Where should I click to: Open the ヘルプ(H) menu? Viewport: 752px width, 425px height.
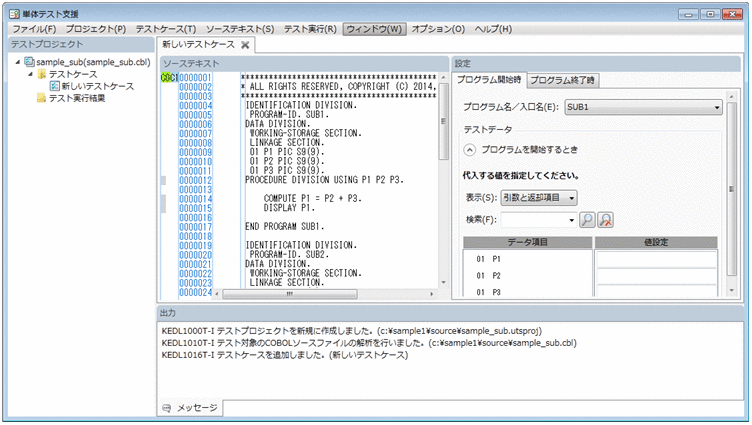pyautogui.click(x=493, y=29)
